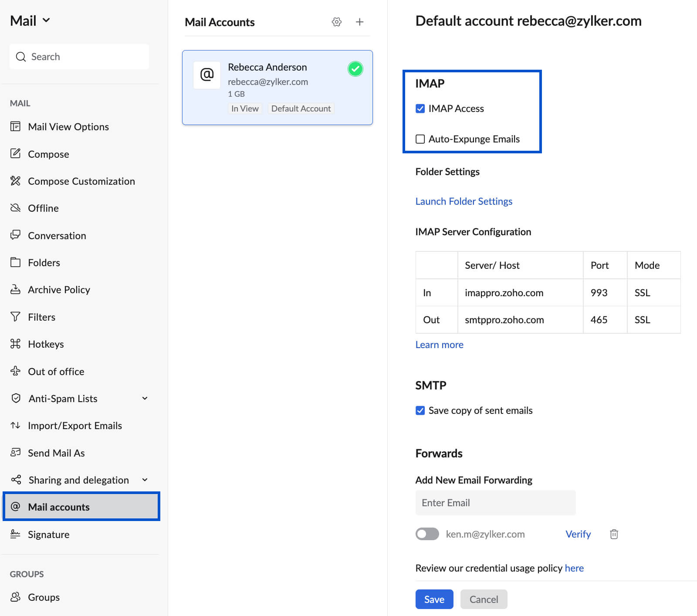Expand Sharing and delegation submenu
Viewport: 697px width, 616px height.
point(145,480)
